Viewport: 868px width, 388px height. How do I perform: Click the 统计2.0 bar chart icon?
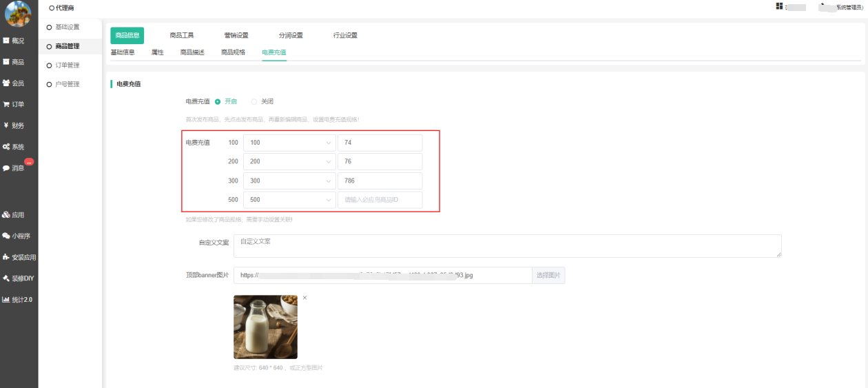click(6, 300)
